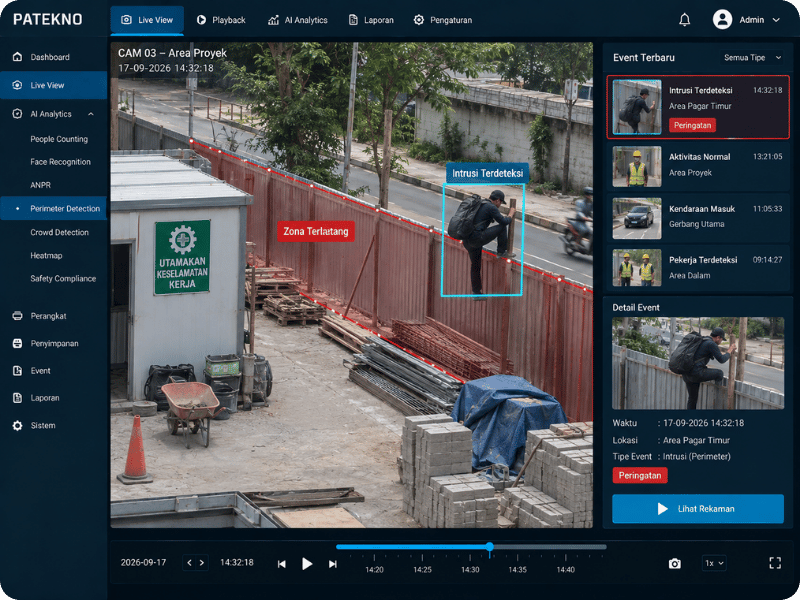Click the Sistem gear icon
Screen dimensions: 800x600
pos(17,426)
